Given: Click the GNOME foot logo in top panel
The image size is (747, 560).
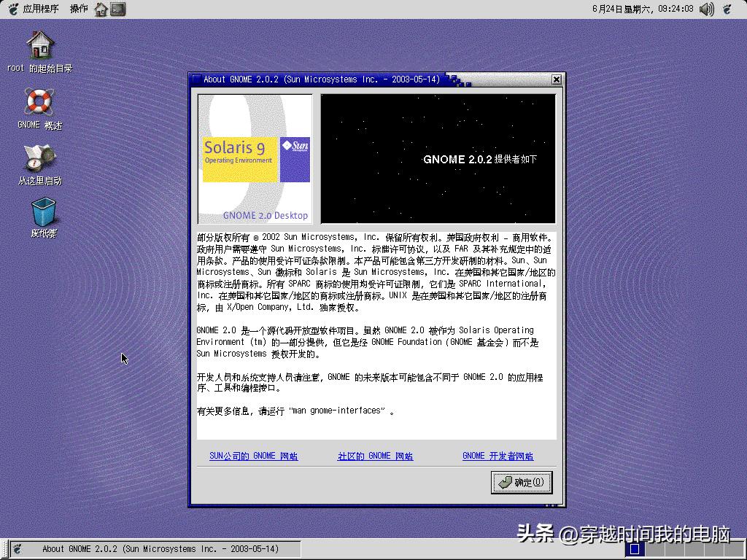Looking at the screenshot, I should 13,9.
